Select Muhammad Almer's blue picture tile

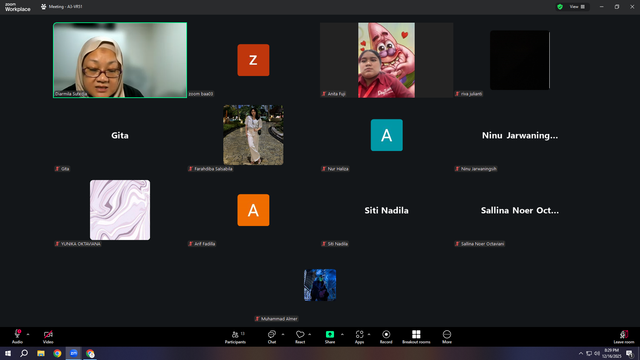320,285
